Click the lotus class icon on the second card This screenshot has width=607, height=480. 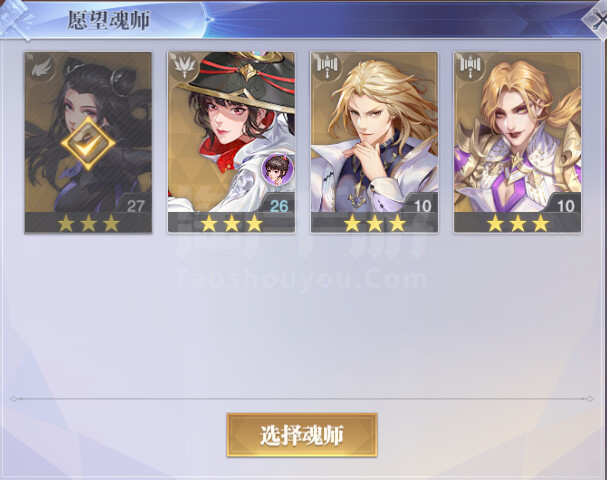(184, 67)
